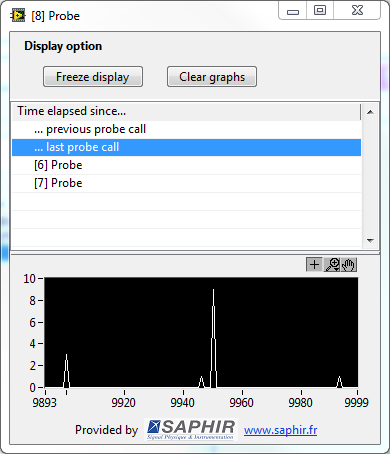Click the x-axis maximum value 9999
The height and width of the screenshot is (454, 390).
[356, 403]
